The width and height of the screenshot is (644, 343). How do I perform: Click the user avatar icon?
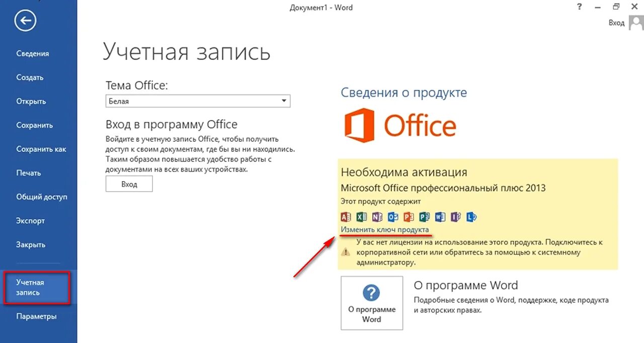point(636,23)
